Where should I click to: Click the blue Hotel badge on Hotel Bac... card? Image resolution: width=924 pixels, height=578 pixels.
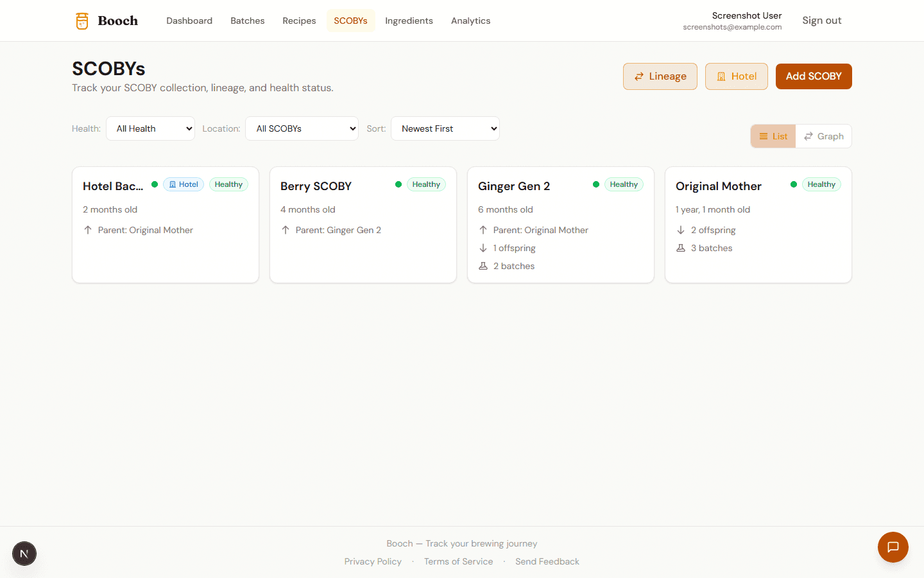pyautogui.click(x=184, y=184)
